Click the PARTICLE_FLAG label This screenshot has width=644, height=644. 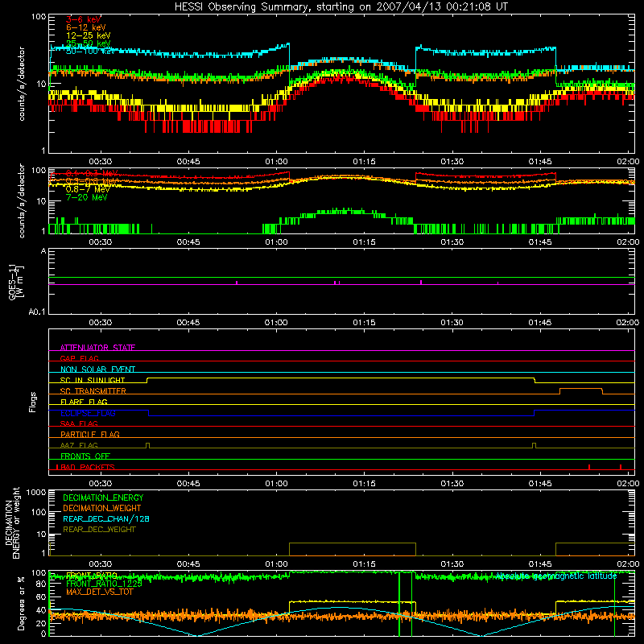(90, 434)
